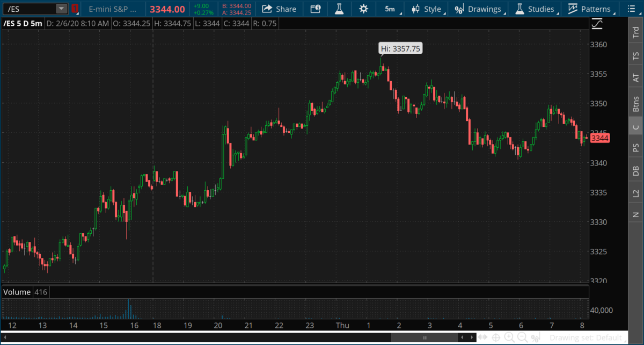
Task: Open the DB sidebar tab
Action: tap(636, 170)
